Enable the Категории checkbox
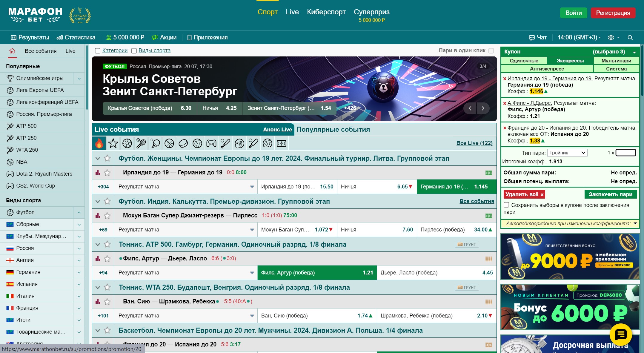The width and height of the screenshot is (644, 353). [98, 51]
